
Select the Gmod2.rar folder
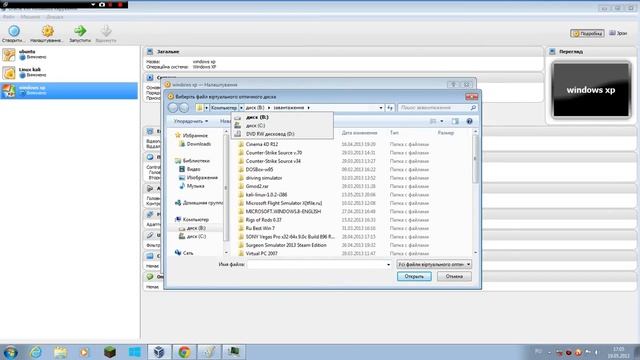pyautogui.click(x=257, y=186)
